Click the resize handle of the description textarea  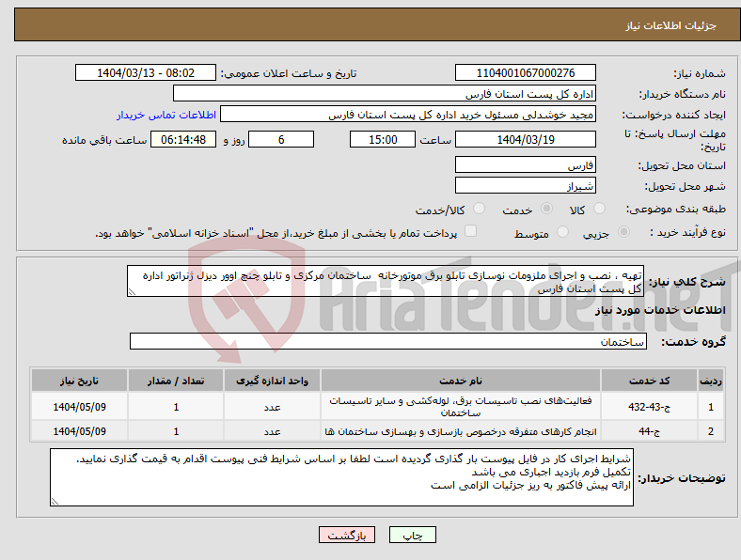132,292
